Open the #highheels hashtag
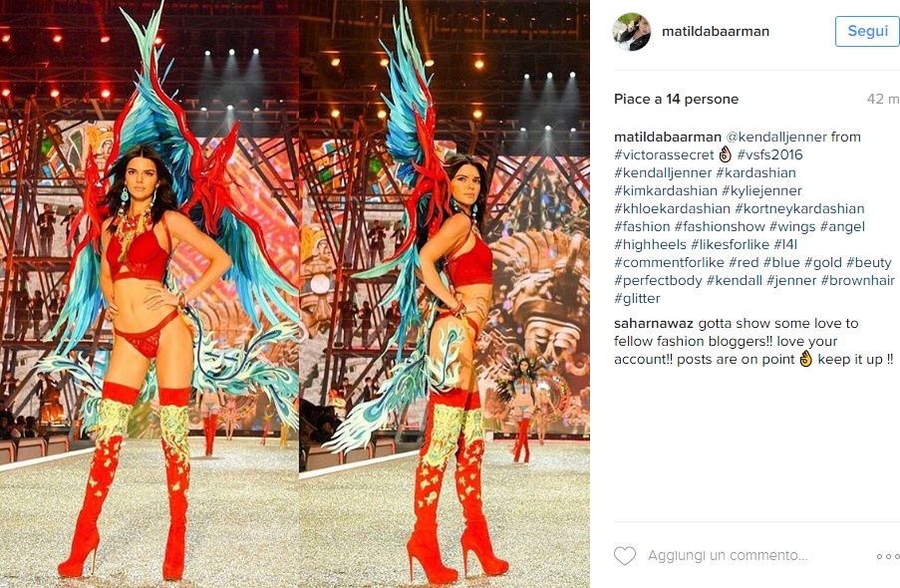The width and height of the screenshot is (900, 588). (x=650, y=244)
